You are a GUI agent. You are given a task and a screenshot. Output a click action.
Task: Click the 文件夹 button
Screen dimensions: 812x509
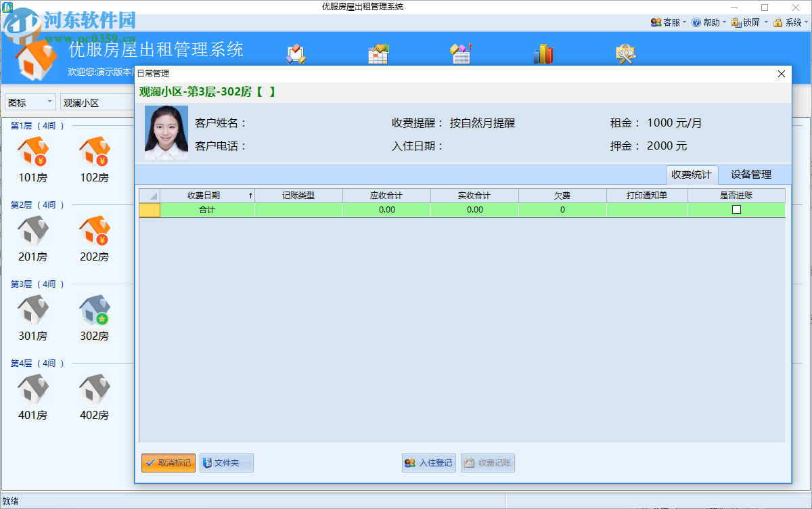tap(227, 463)
